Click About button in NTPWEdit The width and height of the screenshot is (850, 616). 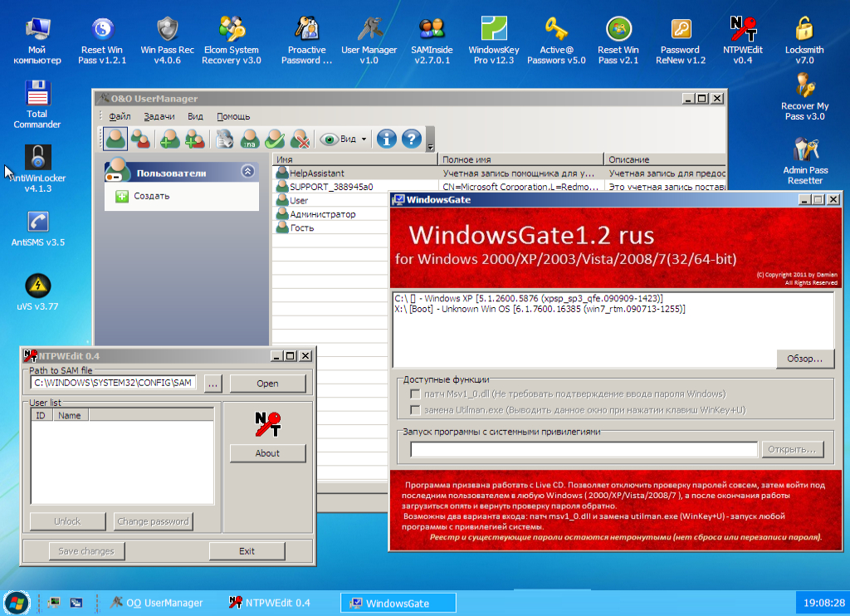[x=268, y=453]
